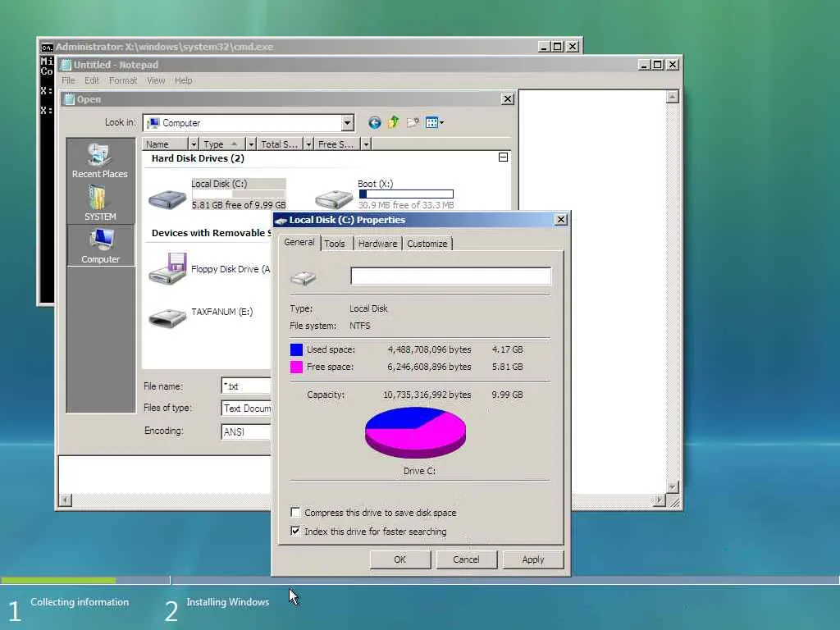Click the File name input field
The height and width of the screenshot is (630, 840).
click(x=246, y=386)
